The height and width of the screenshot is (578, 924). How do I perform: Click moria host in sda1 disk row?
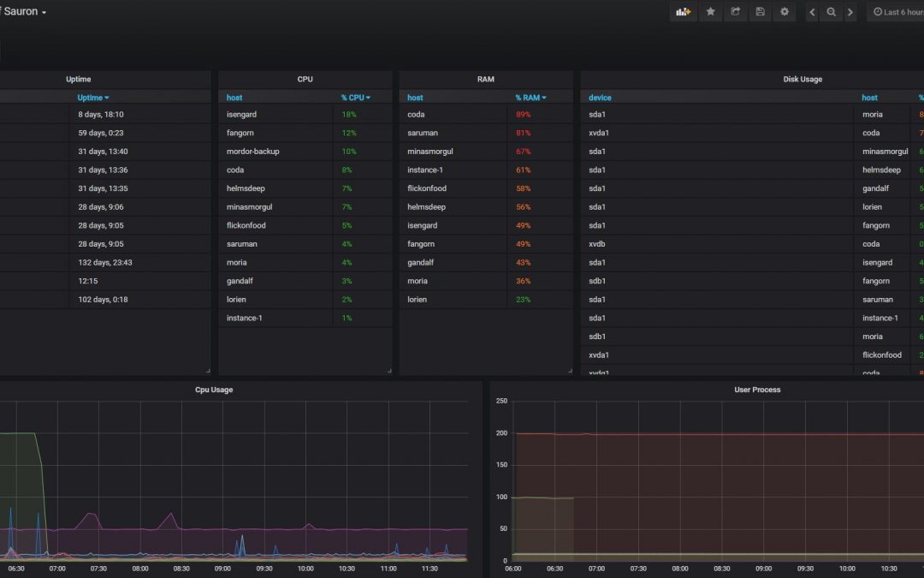pyautogui.click(x=872, y=115)
